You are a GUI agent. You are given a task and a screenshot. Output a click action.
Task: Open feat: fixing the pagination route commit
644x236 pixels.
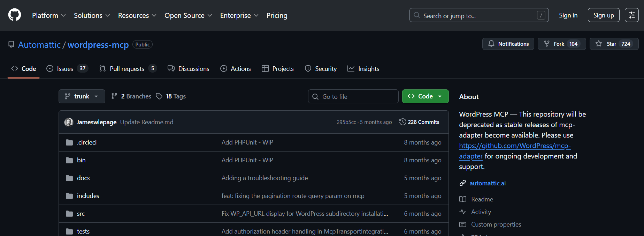(x=293, y=196)
